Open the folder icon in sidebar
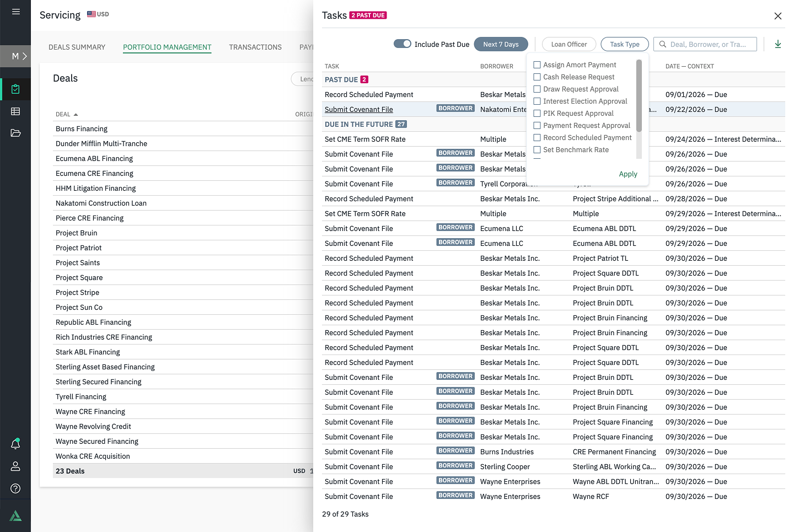The height and width of the screenshot is (532, 794). [15, 133]
